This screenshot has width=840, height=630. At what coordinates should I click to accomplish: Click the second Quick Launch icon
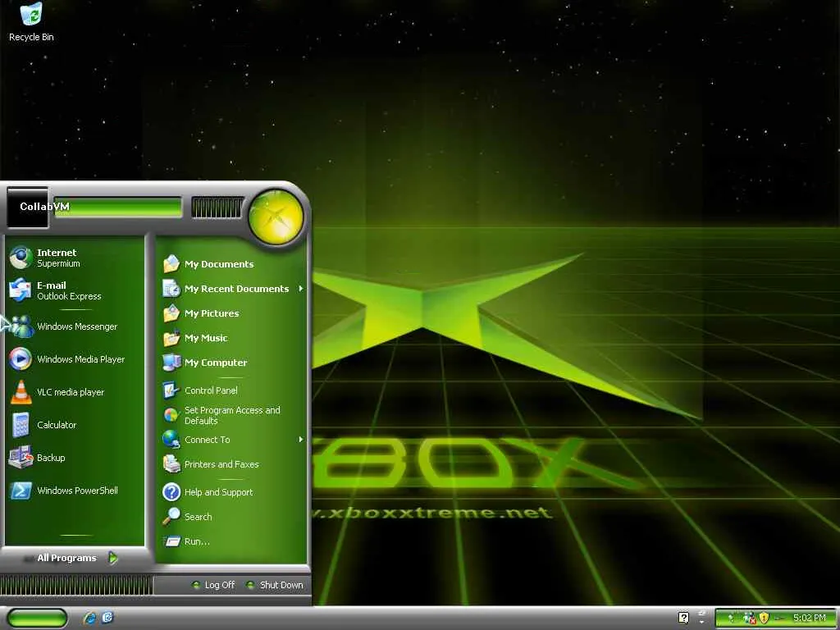click(x=107, y=618)
